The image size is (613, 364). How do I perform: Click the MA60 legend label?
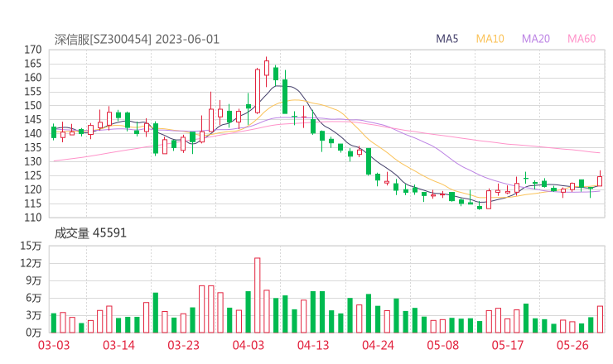[x=582, y=39]
